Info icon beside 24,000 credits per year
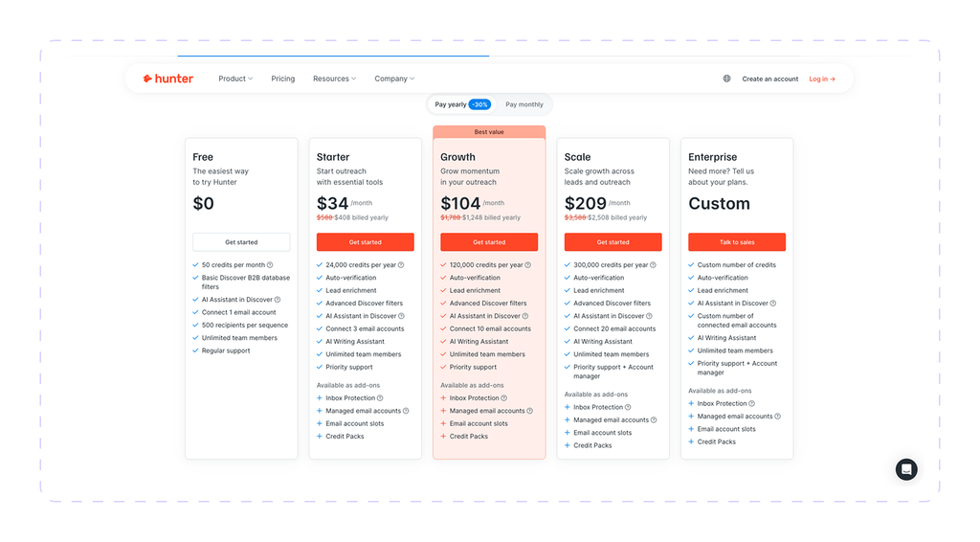The width and height of the screenshot is (980, 542). click(x=401, y=265)
